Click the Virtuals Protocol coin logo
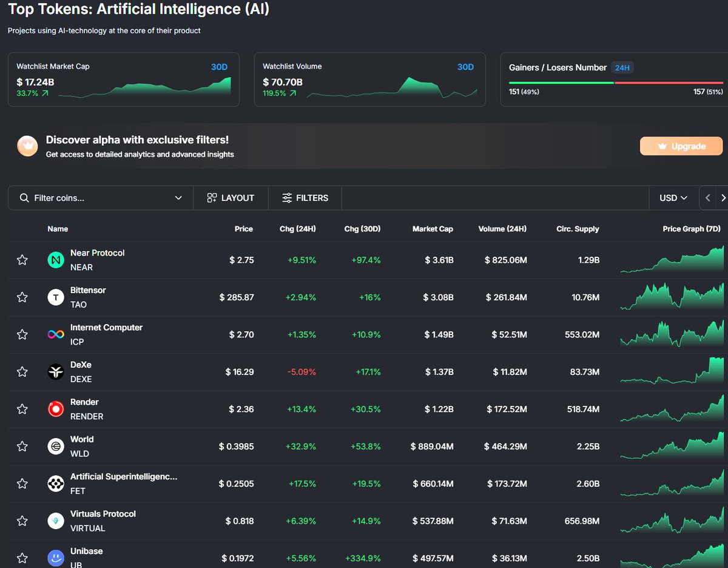 click(56, 521)
